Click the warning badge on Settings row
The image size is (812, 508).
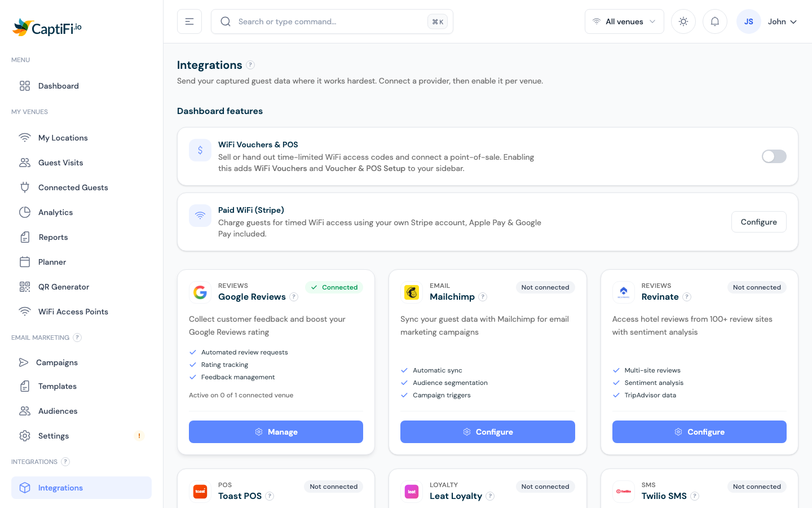coord(139,436)
